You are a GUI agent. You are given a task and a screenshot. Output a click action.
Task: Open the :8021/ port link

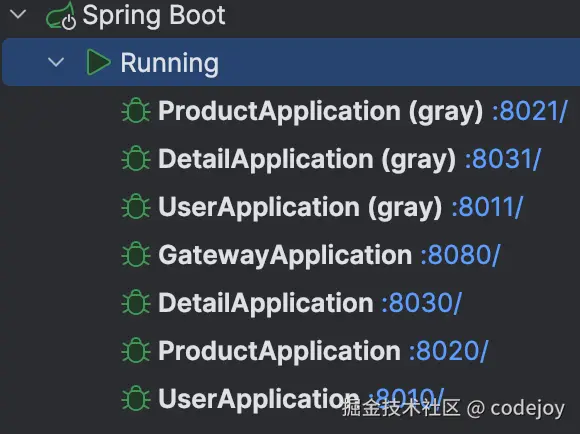click(530, 111)
